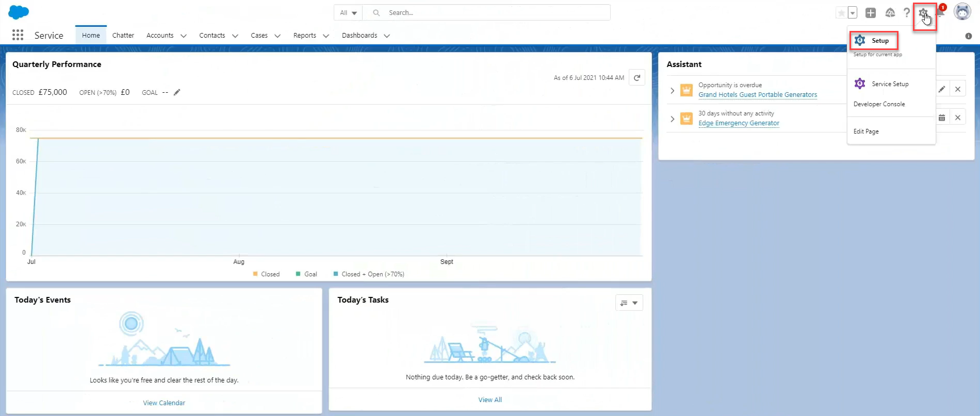
Task: Open the Cases tab
Action: point(259,35)
